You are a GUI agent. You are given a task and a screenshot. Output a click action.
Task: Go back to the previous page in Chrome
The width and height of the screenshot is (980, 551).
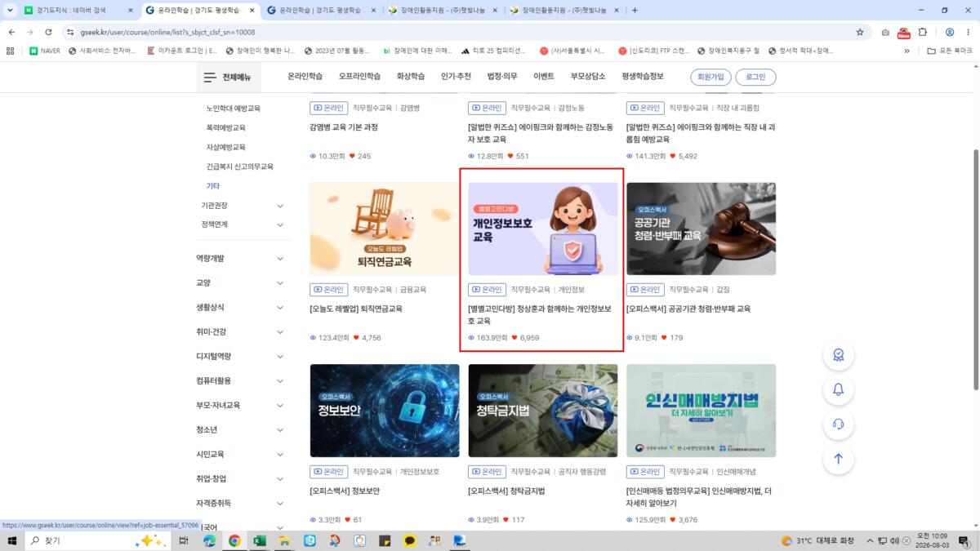tap(11, 32)
